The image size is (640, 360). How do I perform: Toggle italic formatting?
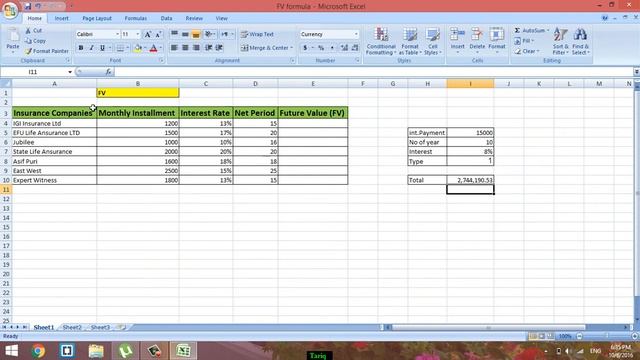tap(91, 48)
